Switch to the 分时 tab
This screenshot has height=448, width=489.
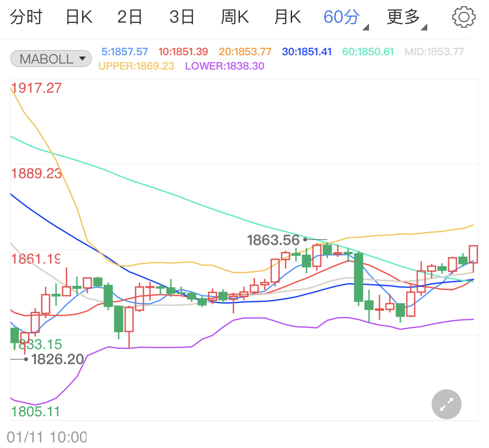[26, 17]
